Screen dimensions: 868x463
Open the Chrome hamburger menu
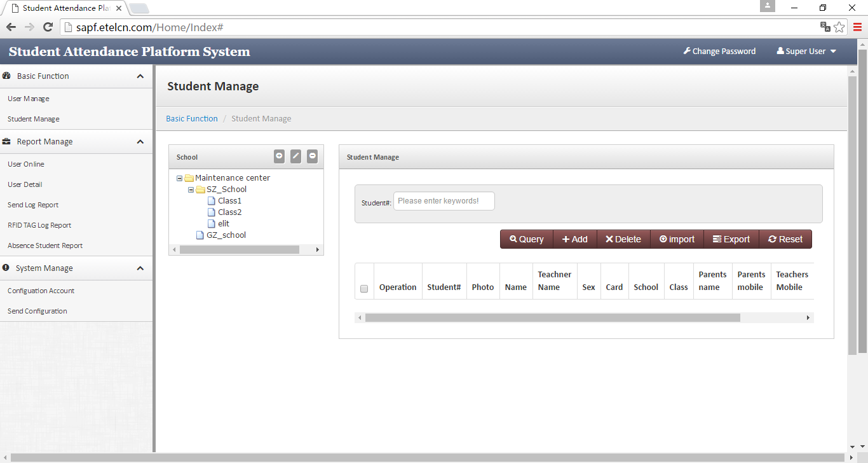(x=857, y=27)
